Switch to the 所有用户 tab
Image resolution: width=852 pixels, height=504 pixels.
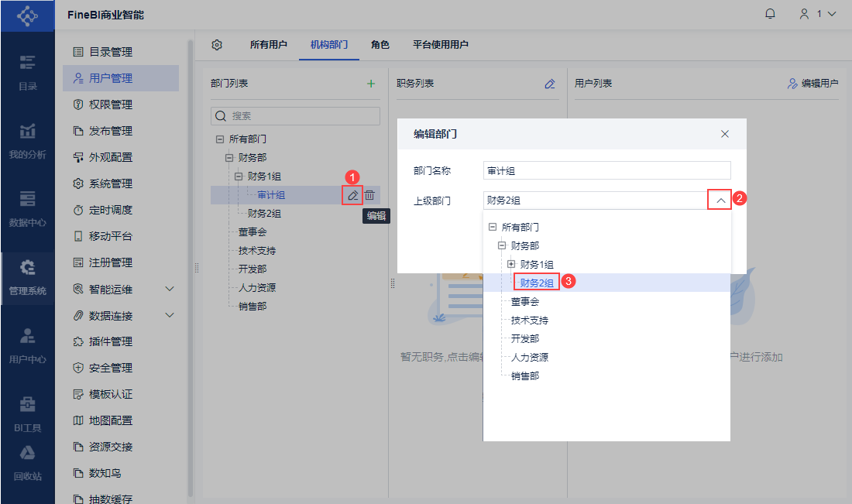pos(269,45)
